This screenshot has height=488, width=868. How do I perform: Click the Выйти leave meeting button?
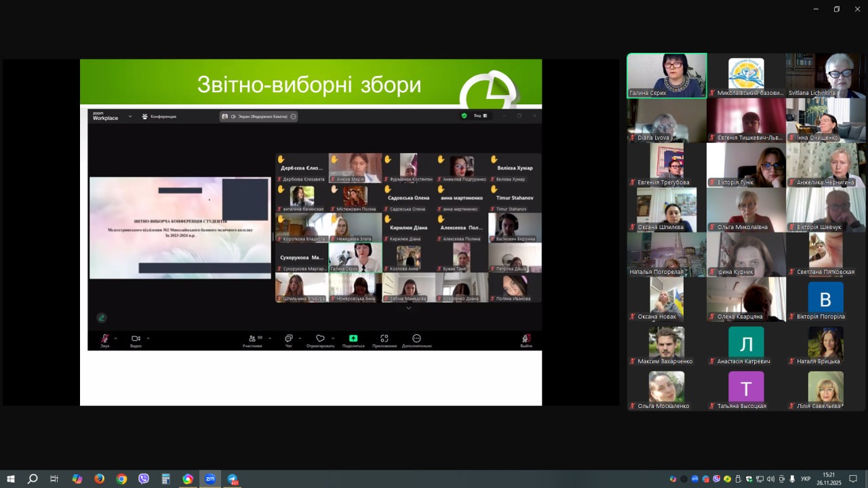526,339
